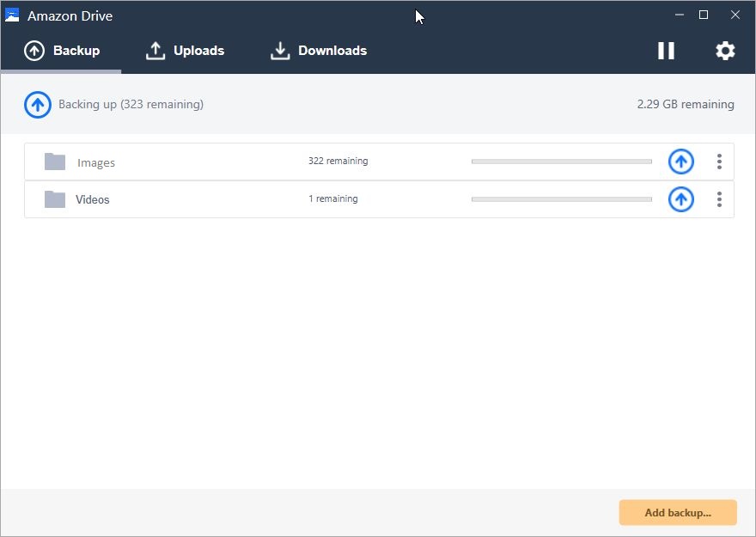This screenshot has width=756, height=537.
Task: Open the settings gear
Action: pyautogui.click(x=725, y=51)
